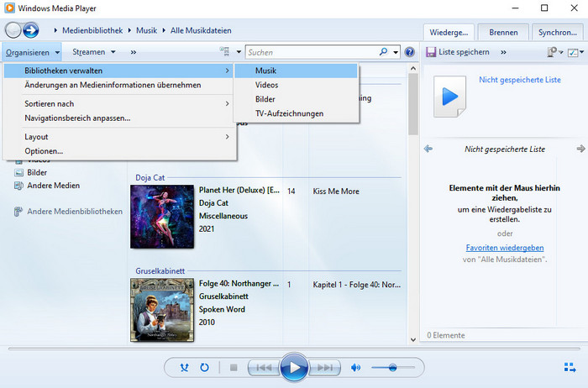Image resolution: width=588 pixels, height=388 pixels.
Task: Open Optionen... from the menu
Action: click(x=119, y=150)
